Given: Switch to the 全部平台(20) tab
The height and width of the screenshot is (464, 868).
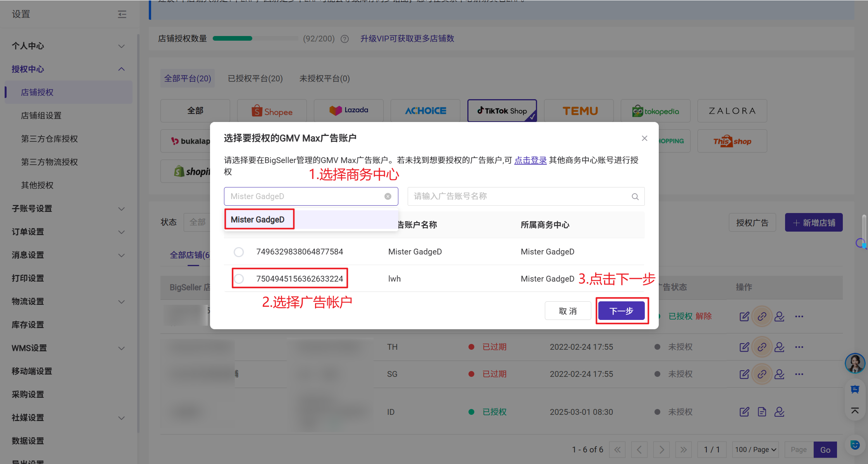Looking at the screenshot, I should [x=188, y=79].
